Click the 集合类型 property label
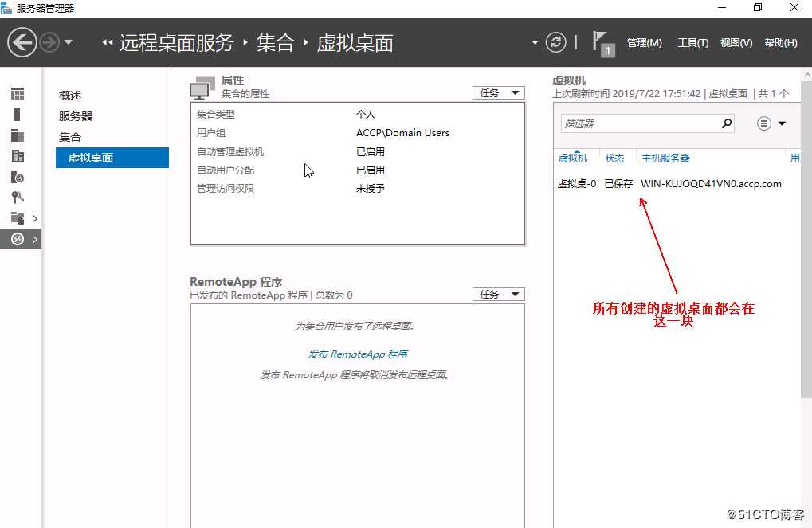 (x=215, y=114)
